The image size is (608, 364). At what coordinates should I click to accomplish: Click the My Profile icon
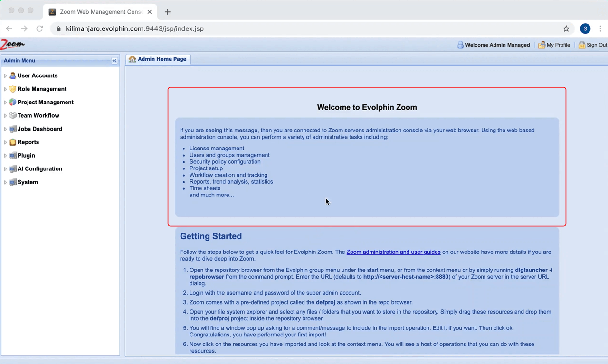pos(541,45)
